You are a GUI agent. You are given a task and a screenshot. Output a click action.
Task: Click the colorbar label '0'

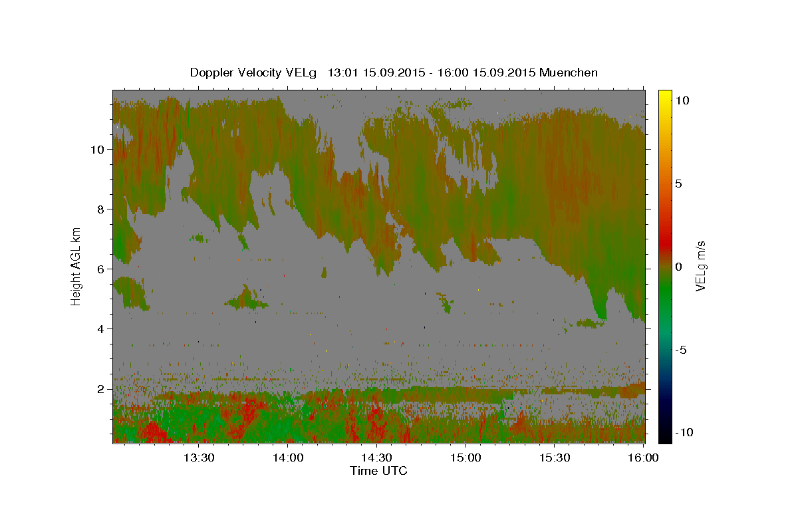pyautogui.click(x=678, y=266)
